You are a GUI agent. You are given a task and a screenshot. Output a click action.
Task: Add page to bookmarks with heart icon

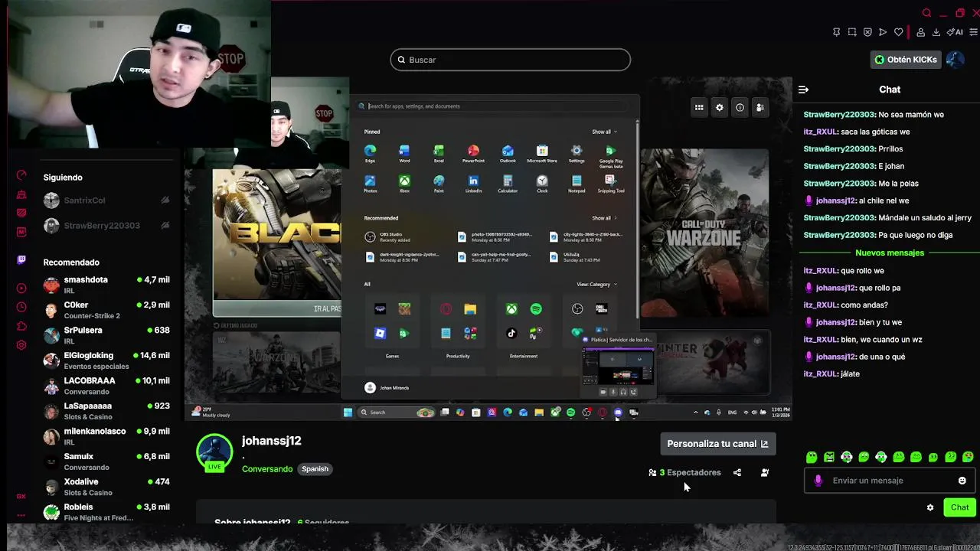(x=899, y=32)
